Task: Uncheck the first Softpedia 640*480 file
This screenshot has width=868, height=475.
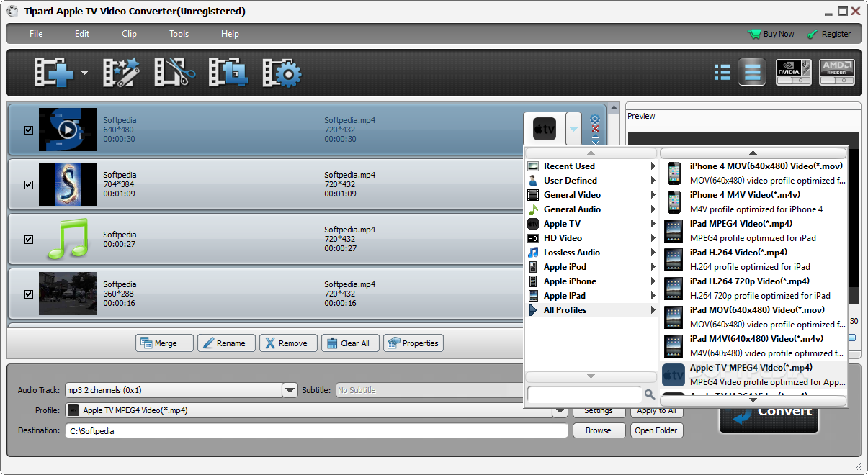Action: 29,130
